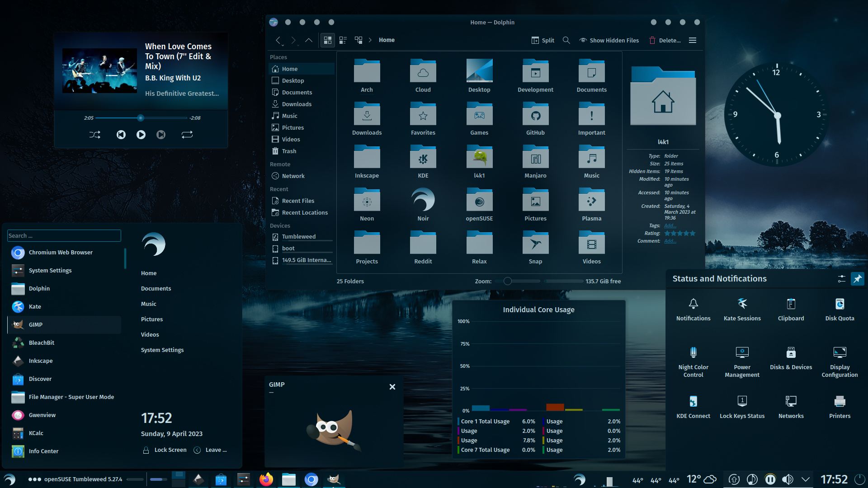Screen dimensions: 868x488
Task: Launch BleachBit from the launcher
Action: point(64,343)
